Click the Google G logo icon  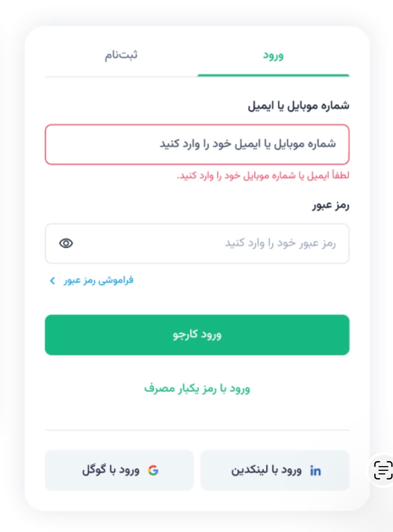153,470
